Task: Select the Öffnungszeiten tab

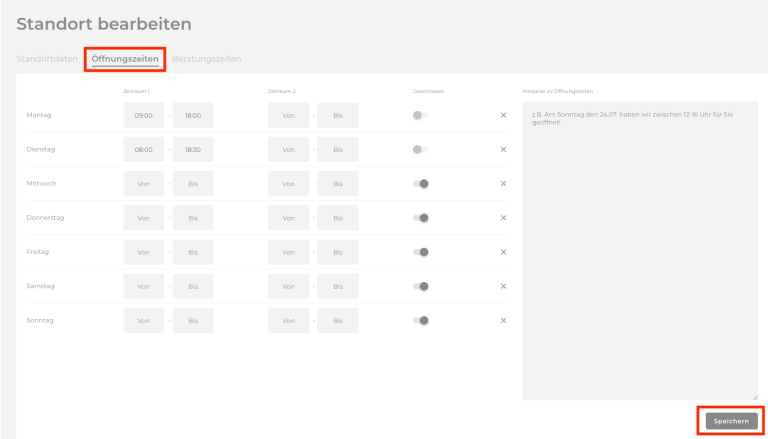Action: (x=125, y=59)
